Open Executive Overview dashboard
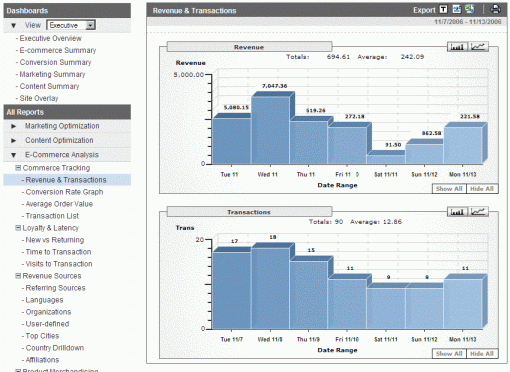The height and width of the screenshot is (372, 510). point(50,38)
